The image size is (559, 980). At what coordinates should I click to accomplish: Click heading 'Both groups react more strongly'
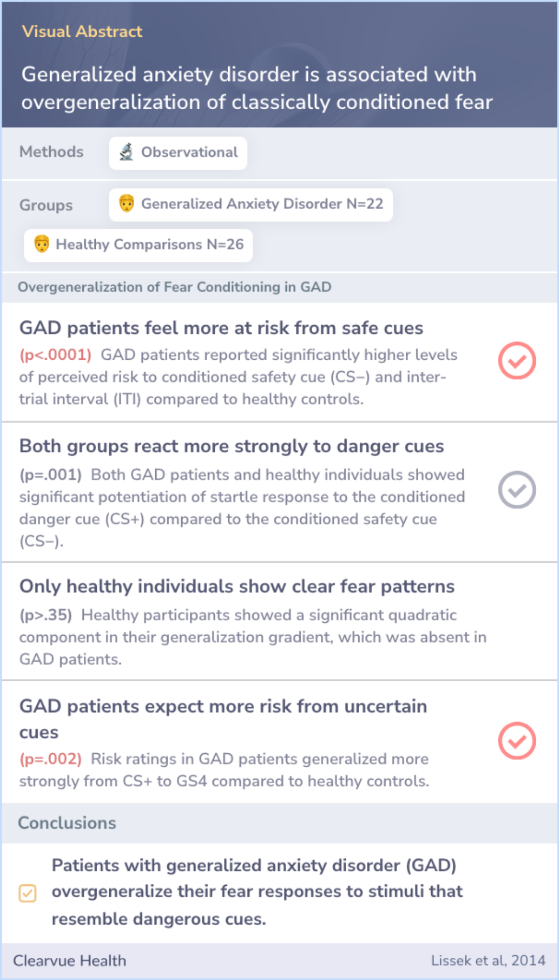[x=232, y=446]
